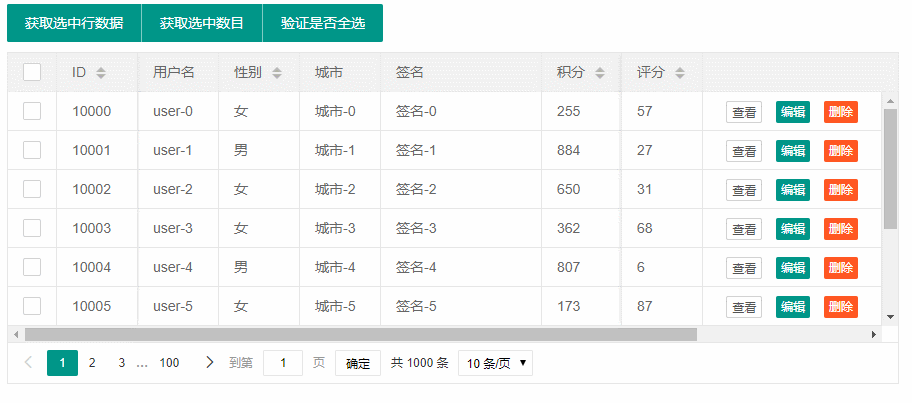Click the vertical scrollbar down arrow

click(x=890, y=317)
